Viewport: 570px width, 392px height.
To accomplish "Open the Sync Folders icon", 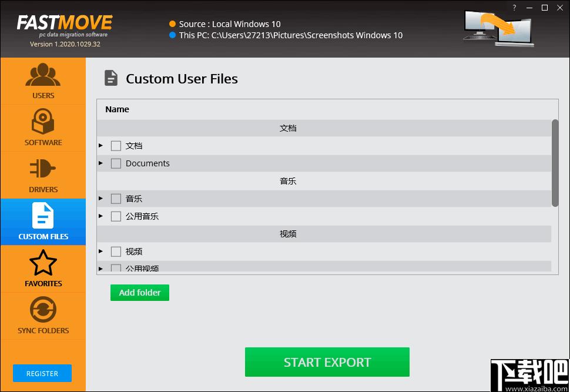I will pos(43,310).
